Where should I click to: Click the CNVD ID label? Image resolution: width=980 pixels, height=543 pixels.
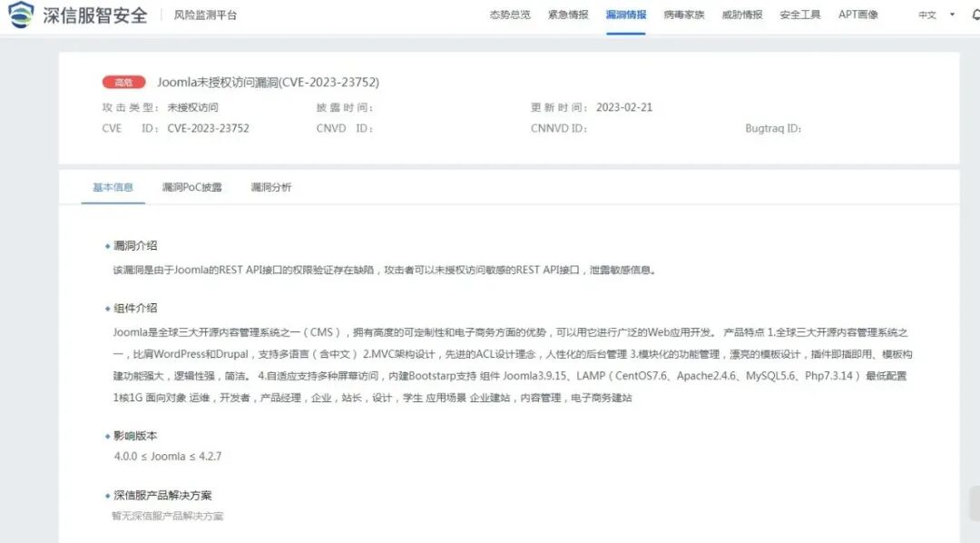pos(345,128)
